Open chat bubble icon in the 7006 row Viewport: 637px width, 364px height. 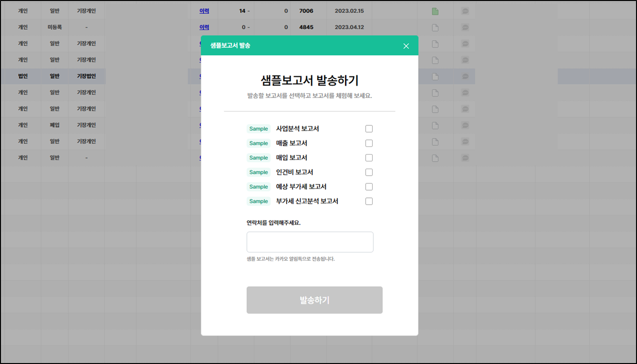[465, 11]
